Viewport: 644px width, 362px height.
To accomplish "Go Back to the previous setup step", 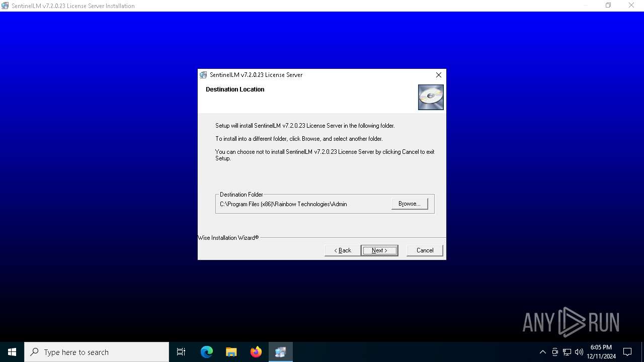I will click(x=343, y=250).
